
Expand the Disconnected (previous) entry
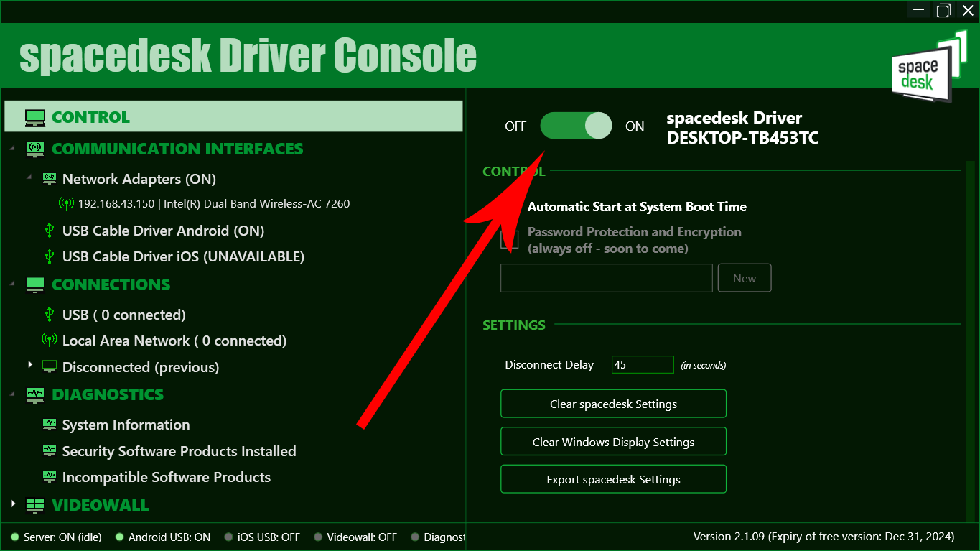29,366
